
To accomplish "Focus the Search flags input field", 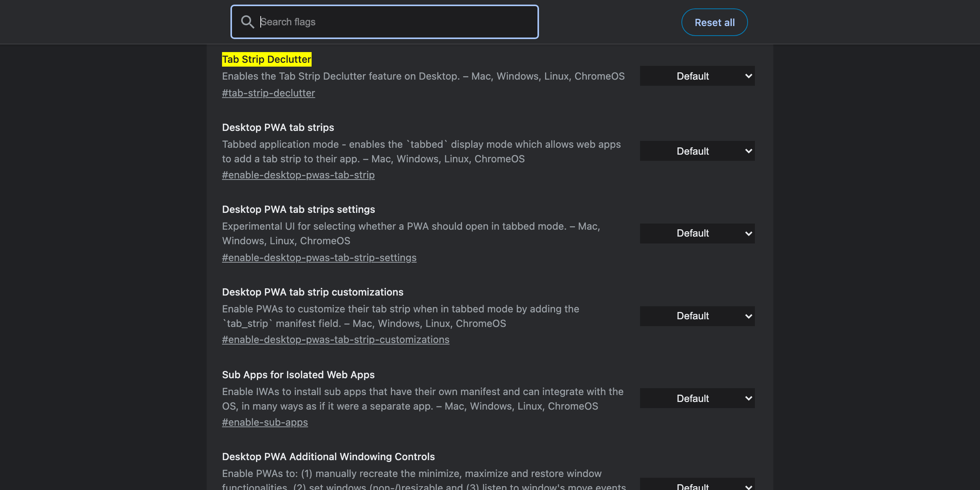I will tap(384, 22).
